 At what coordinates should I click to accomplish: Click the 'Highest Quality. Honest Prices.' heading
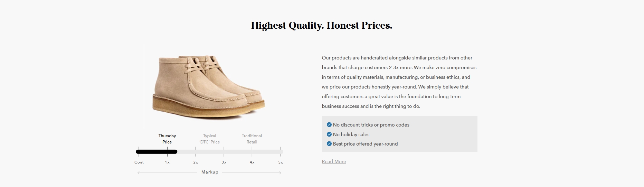(x=322, y=26)
